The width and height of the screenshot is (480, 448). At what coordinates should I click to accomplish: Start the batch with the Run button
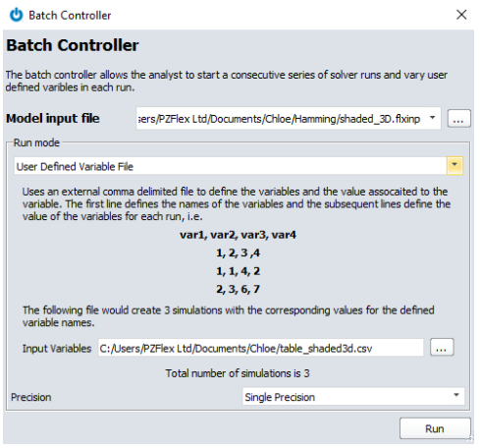tap(435, 428)
